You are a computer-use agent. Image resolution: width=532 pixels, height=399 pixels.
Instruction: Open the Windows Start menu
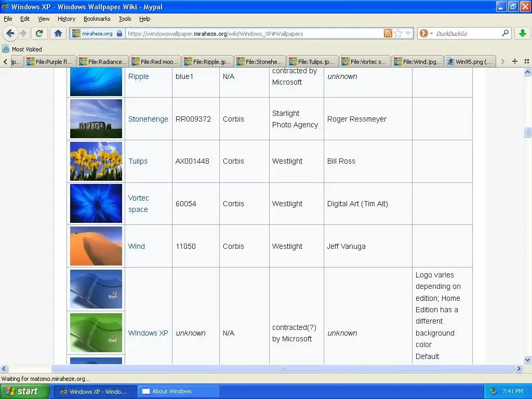25,391
